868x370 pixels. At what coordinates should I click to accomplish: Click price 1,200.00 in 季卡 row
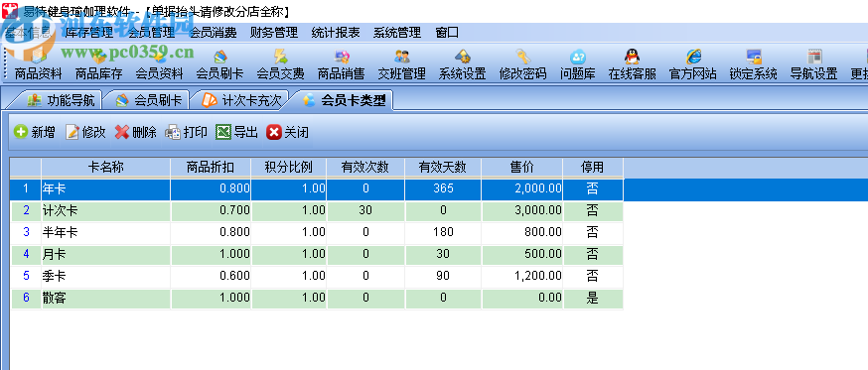(522, 276)
